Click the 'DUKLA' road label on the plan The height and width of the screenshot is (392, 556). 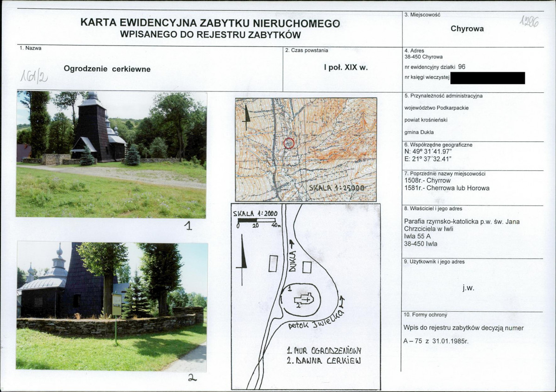[x=292, y=261]
